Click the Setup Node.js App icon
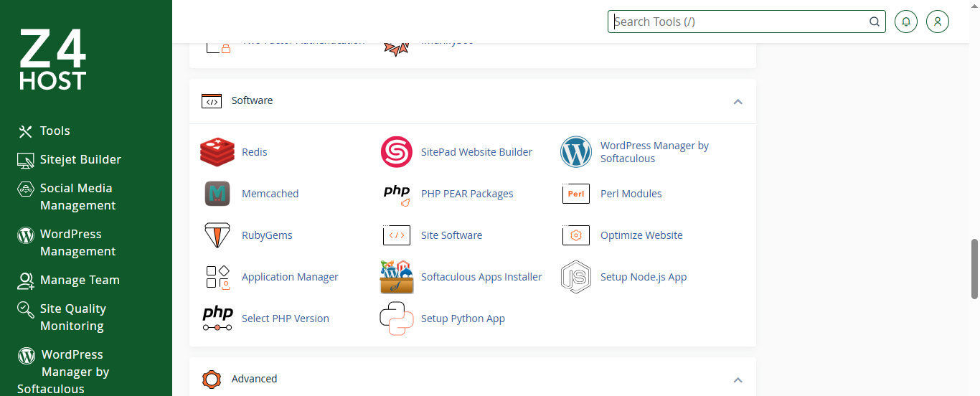The width and height of the screenshot is (980, 396). pyautogui.click(x=576, y=277)
